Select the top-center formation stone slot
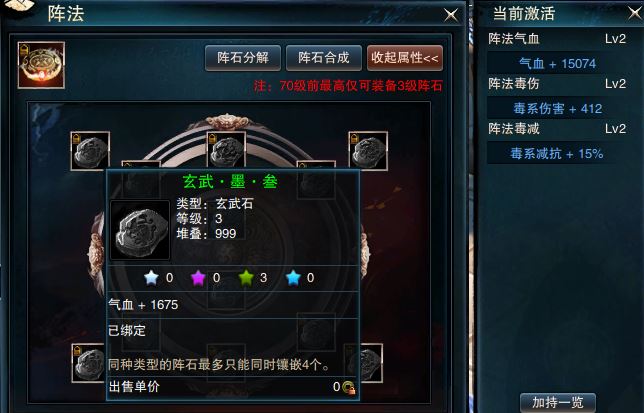Viewport: 644px width, 413px height. (x=226, y=150)
